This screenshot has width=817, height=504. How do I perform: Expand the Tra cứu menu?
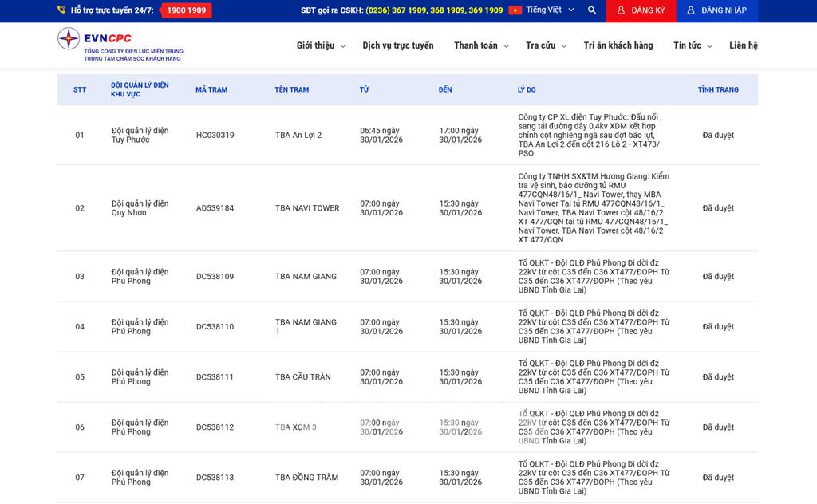546,45
